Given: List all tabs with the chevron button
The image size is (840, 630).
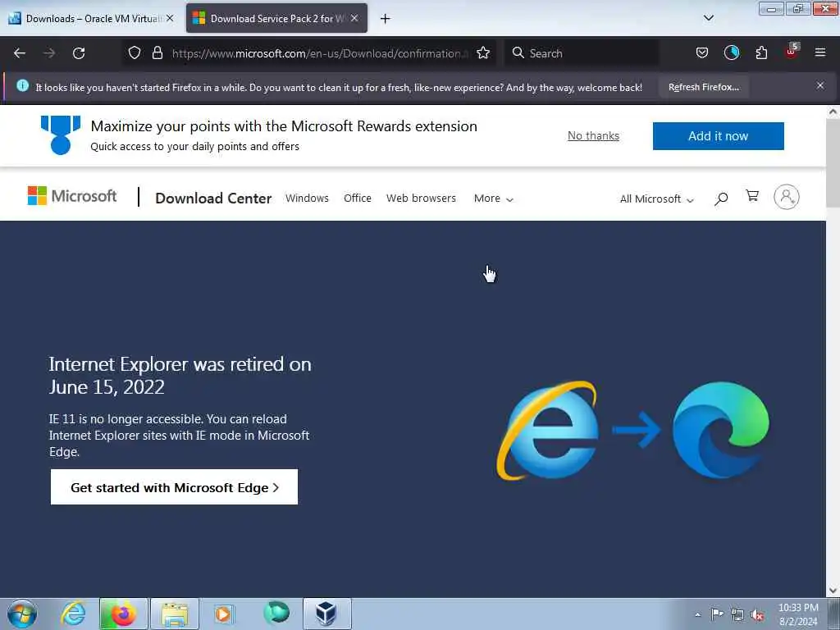Looking at the screenshot, I should pos(708,18).
